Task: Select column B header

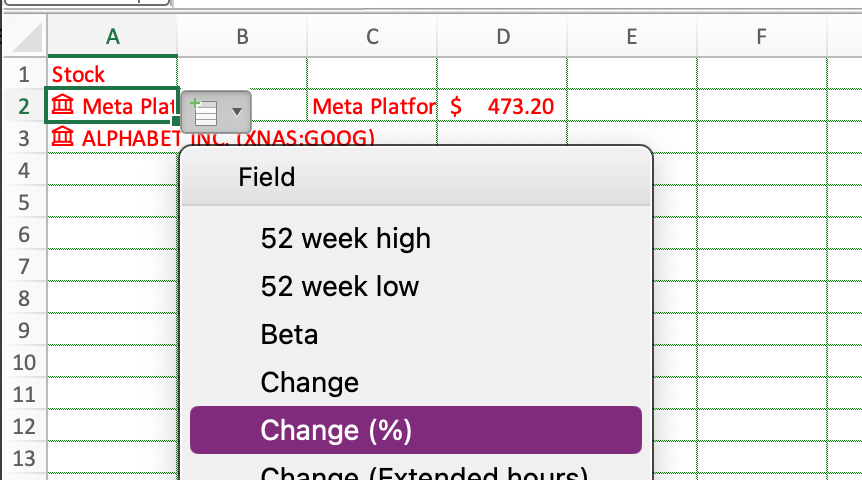Action: (242, 36)
